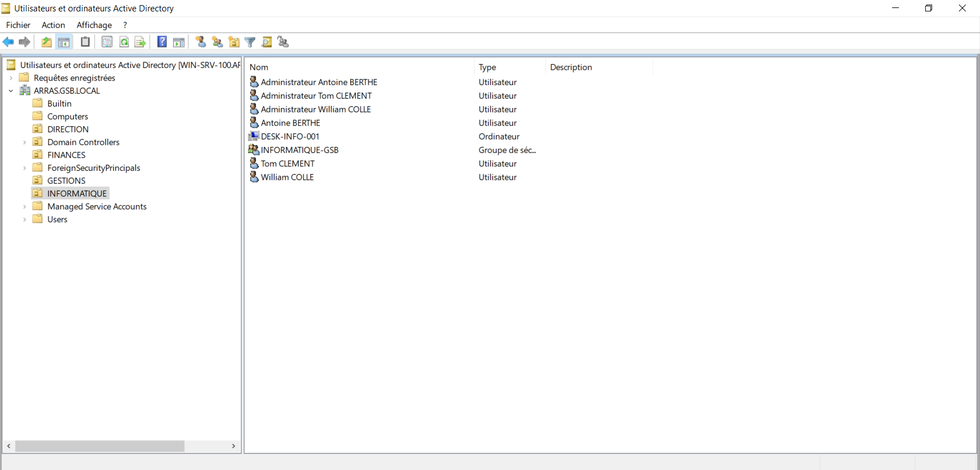Select Requêtes enregistrées in the tree
Screen dimensions: 980x470
click(x=74, y=78)
